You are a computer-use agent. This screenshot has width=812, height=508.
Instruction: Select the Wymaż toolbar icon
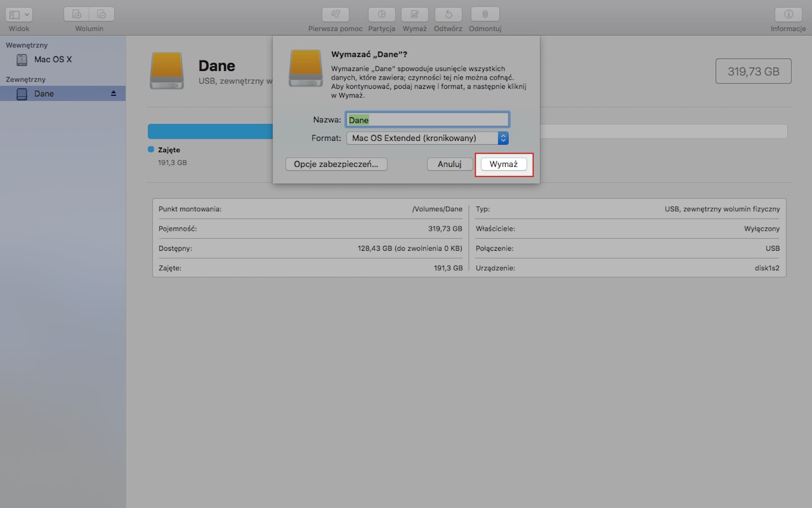415,15
